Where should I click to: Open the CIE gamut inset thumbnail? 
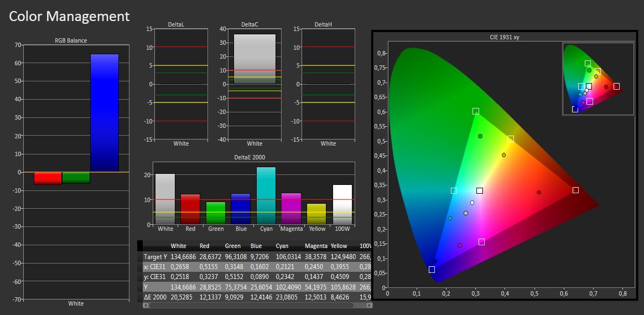click(598, 79)
